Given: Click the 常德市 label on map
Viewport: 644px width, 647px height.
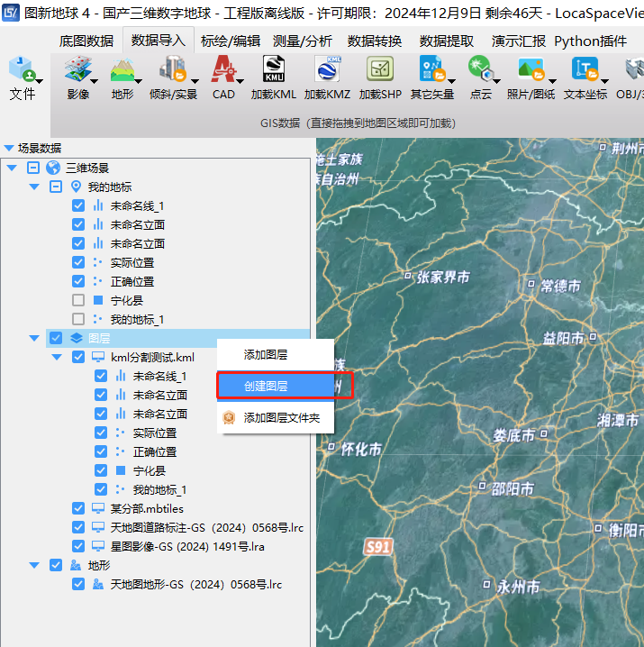Looking at the screenshot, I should click(x=560, y=286).
